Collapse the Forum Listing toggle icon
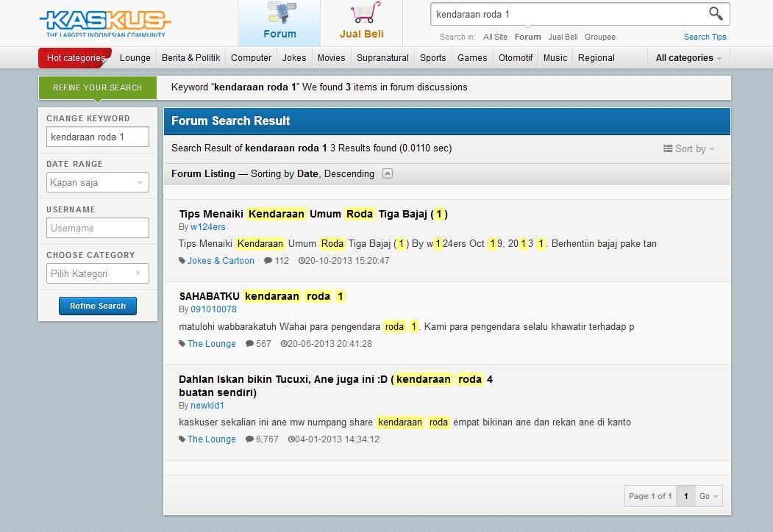The width and height of the screenshot is (773, 532). (x=388, y=173)
